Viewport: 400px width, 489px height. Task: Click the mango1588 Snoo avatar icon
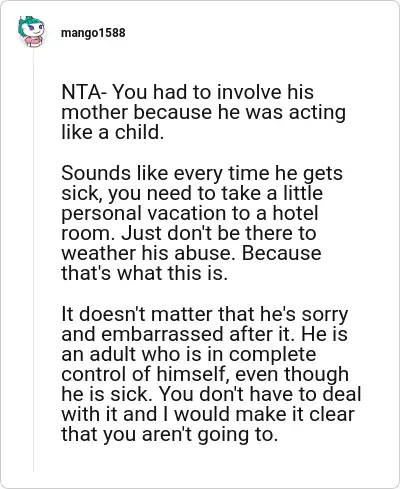coord(31,32)
